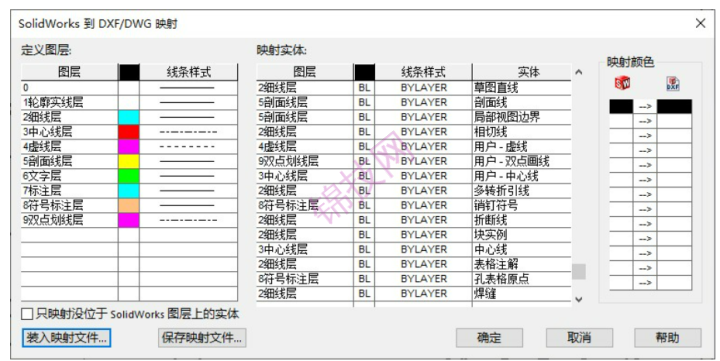Click the 销钉符号 entity cell
The width and height of the screenshot is (720, 361).
(522, 205)
